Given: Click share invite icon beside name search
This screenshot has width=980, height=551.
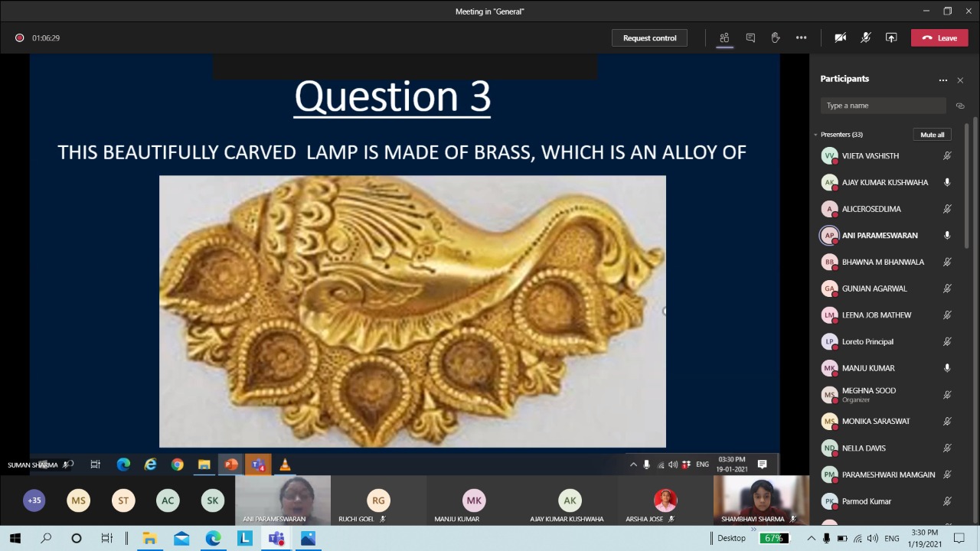Looking at the screenshot, I should tap(960, 106).
